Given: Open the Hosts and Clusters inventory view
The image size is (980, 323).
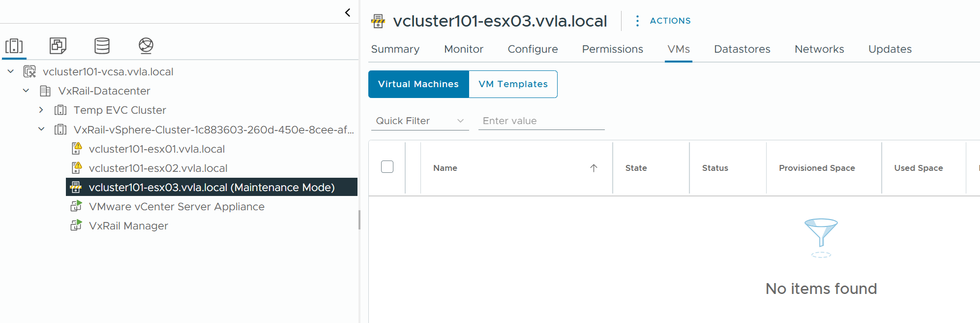Looking at the screenshot, I should (14, 46).
